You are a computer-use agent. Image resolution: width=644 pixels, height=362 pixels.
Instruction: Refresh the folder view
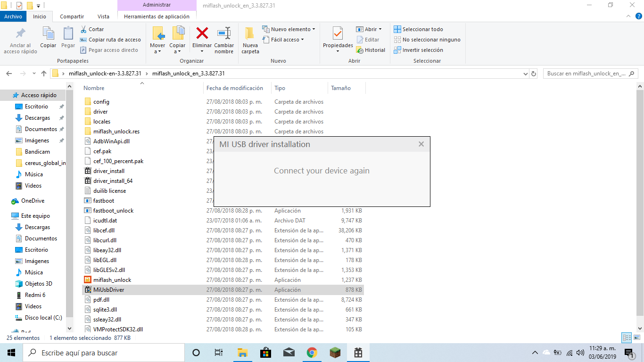(x=534, y=74)
